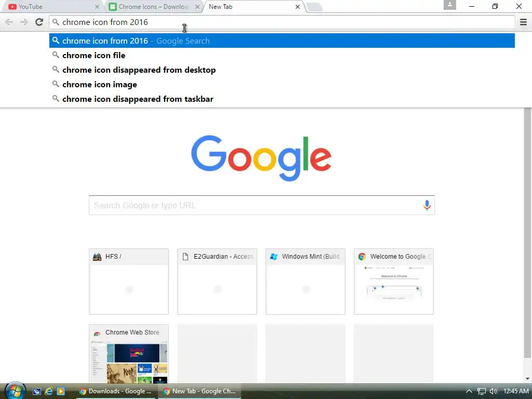This screenshot has height=399, width=532.
Task: Click the HFS favicon on its tile
Action: pos(97,257)
